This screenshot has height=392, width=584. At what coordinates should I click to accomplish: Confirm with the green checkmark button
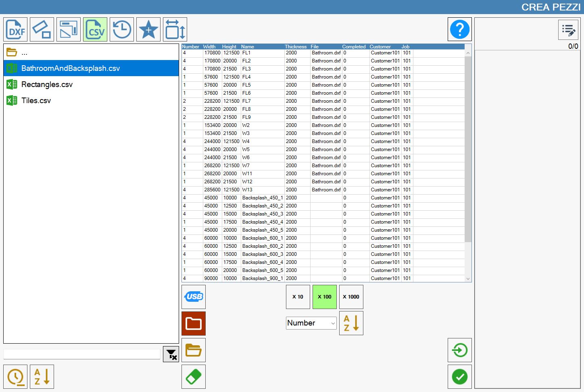tap(460, 377)
